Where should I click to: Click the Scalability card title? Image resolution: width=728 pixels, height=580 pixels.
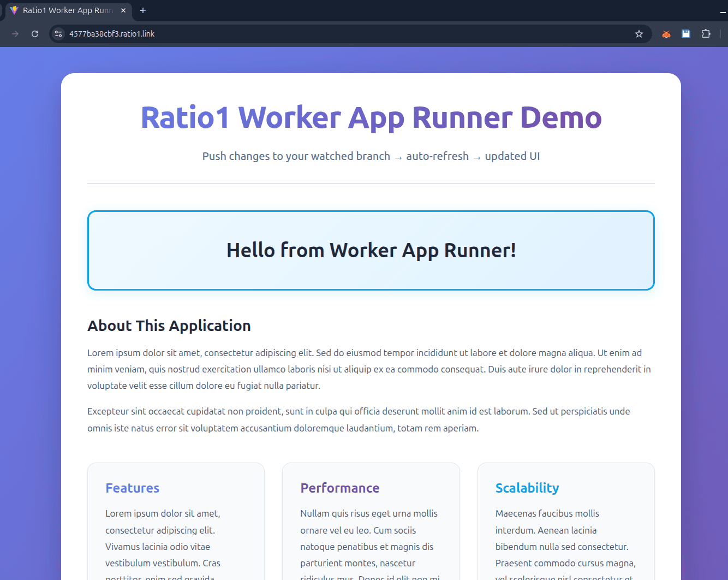tap(527, 488)
